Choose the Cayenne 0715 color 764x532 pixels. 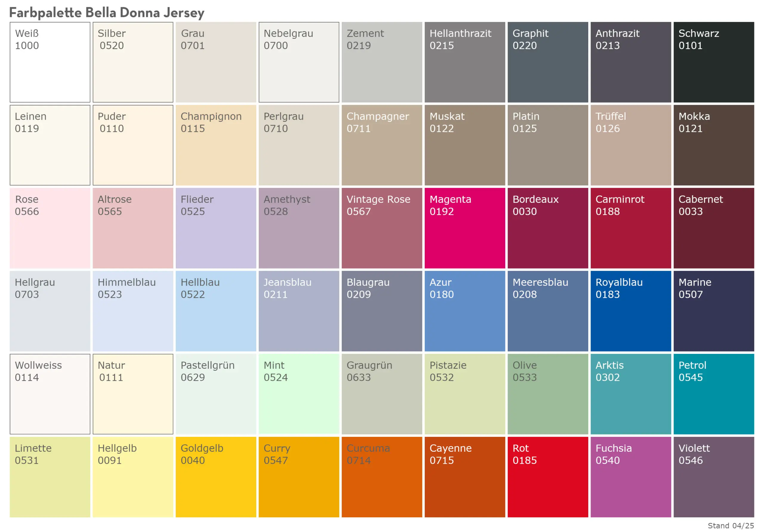point(465,477)
